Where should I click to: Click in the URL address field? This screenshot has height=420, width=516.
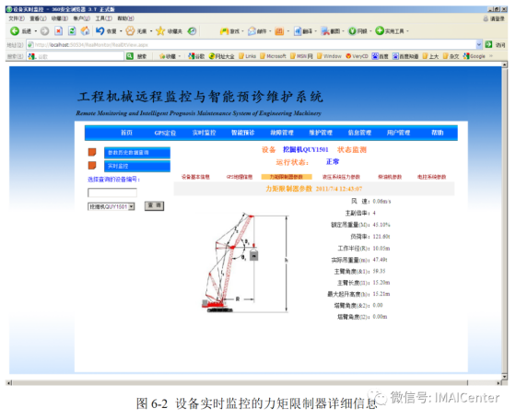(251, 44)
